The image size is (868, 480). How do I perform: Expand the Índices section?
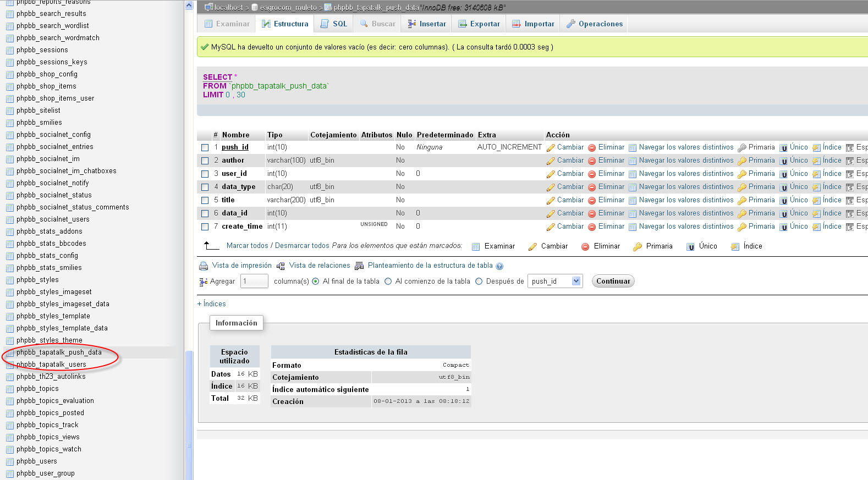[212, 304]
